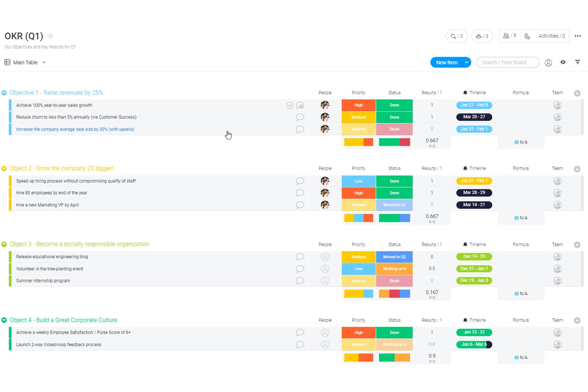Open the integrations counter showing 3
Image resolution: width=588 pixels, height=392 pixels.
482,36
